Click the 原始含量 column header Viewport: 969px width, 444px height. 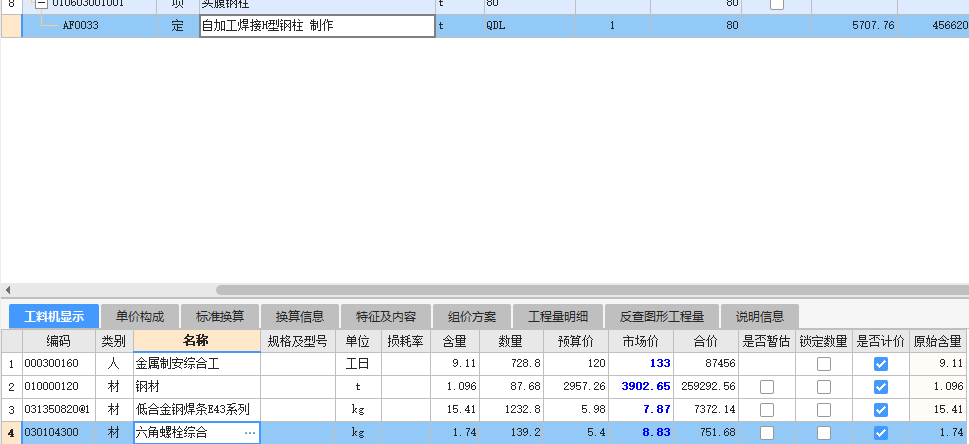coord(938,341)
